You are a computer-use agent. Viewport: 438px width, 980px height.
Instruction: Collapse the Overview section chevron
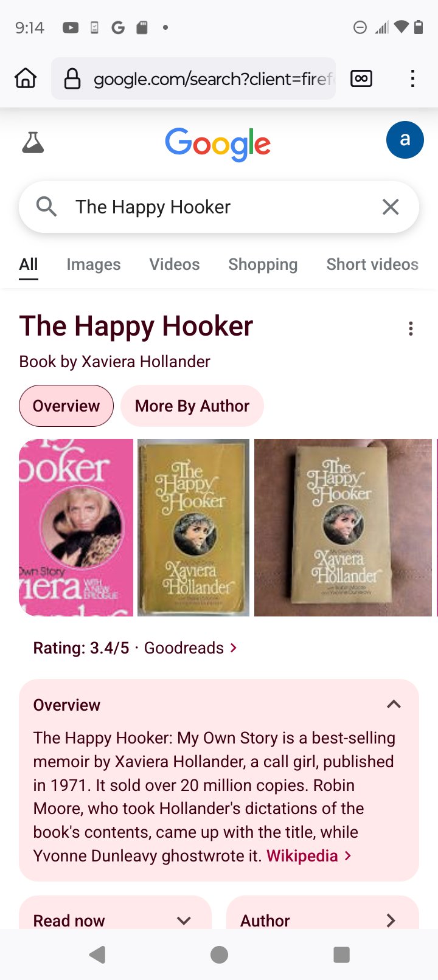pyautogui.click(x=394, y=704)
